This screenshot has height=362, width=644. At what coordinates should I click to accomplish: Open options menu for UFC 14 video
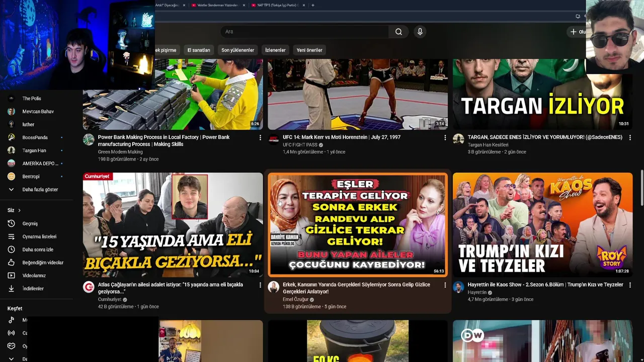point(445,137)
